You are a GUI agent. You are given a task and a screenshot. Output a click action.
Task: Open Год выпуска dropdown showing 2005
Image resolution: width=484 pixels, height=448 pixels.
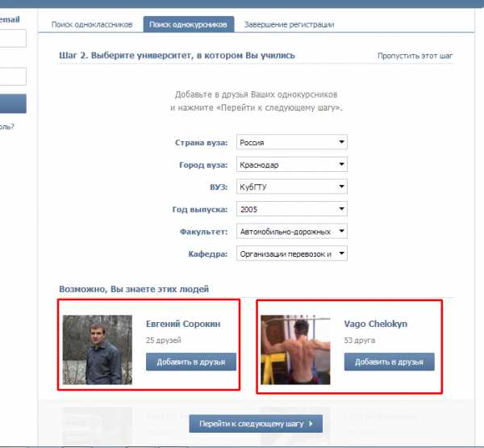click(x=292, y=209)
